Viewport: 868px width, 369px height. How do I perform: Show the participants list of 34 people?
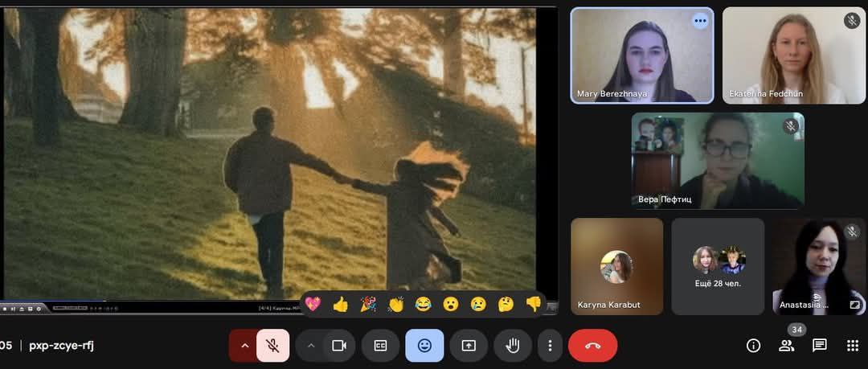786,346
